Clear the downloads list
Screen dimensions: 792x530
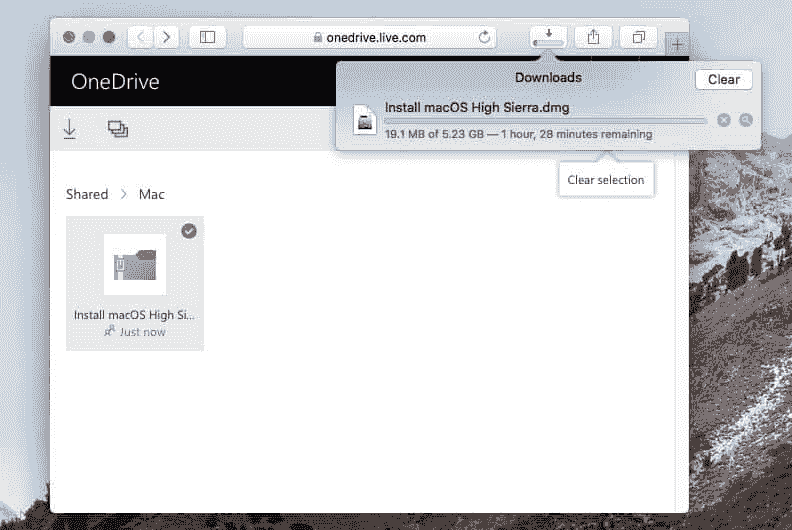[x=723, y=79]
